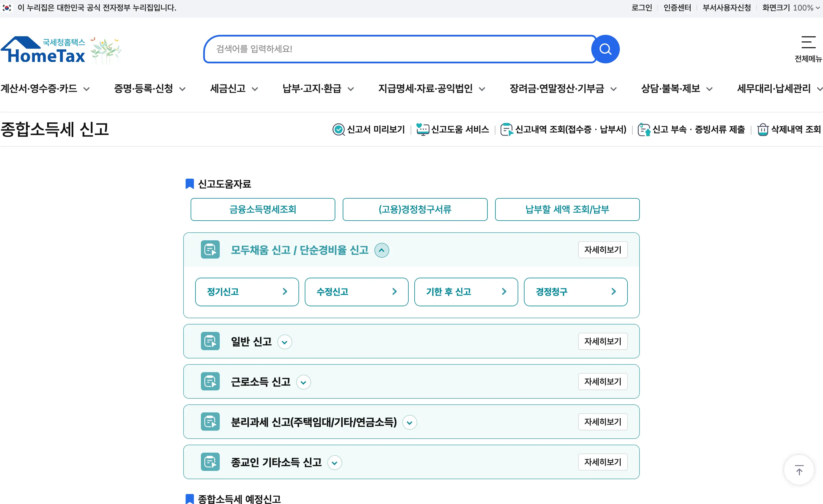Click the 정기신고 button

(247, 292)
